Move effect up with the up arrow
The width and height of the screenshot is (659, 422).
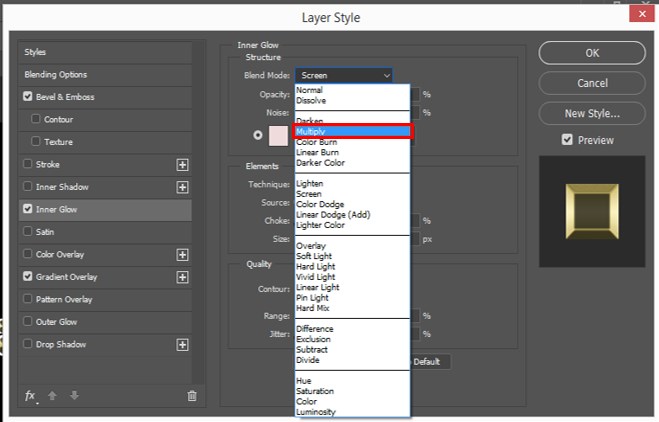[x=52, y=396]
